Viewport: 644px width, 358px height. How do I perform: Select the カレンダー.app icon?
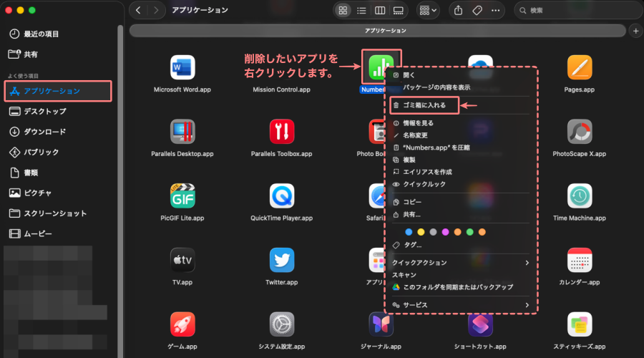[x=580, y=260]
